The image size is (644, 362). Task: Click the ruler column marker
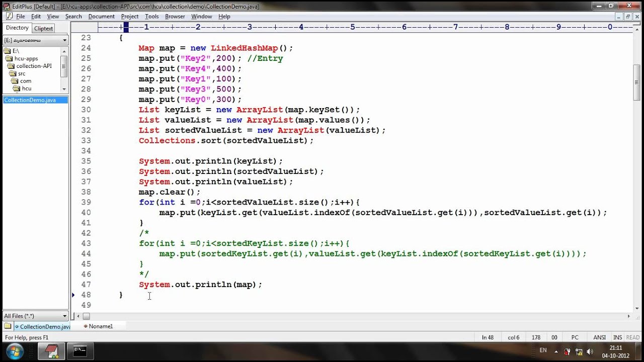tap(126, 27)
